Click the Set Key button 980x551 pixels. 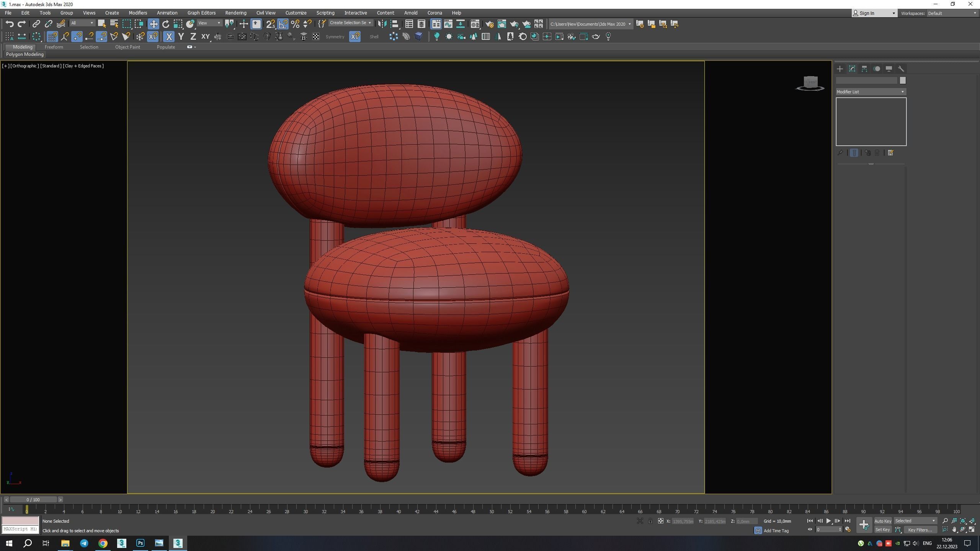(x=882, y=530)
